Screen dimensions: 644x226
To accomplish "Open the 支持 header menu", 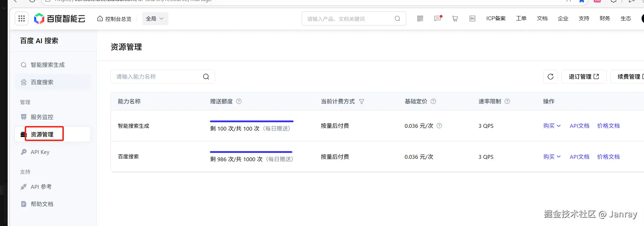I will click(x=584, y=18).
